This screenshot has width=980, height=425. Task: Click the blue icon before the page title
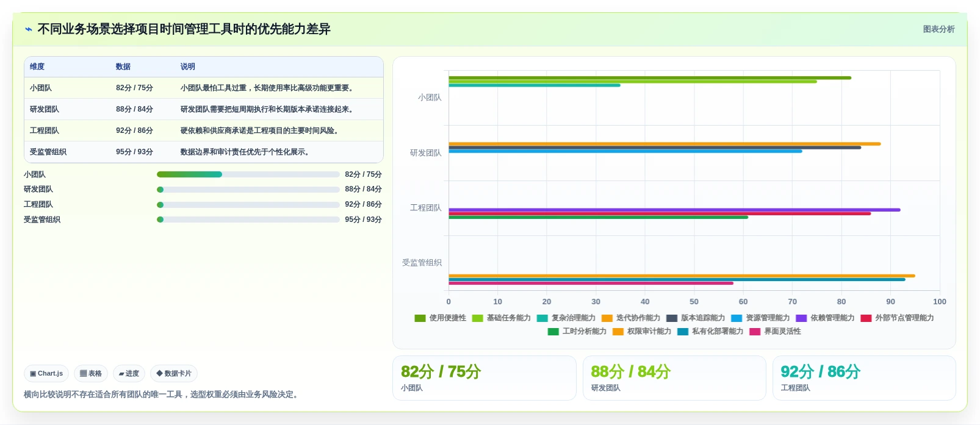[28, 29]
